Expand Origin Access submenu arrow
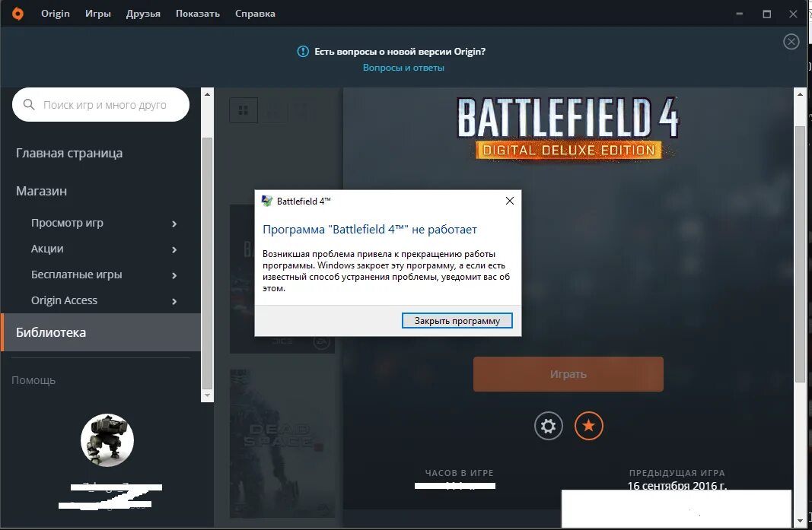The height and width of the screenshot is (530, 812). pyautogui.click(x=174, y=301)
